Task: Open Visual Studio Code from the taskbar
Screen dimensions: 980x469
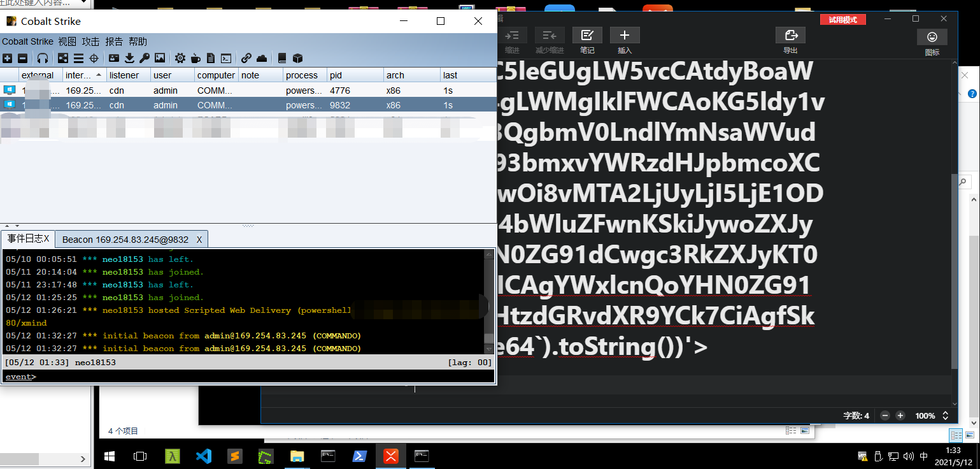Action: point(204,456)
